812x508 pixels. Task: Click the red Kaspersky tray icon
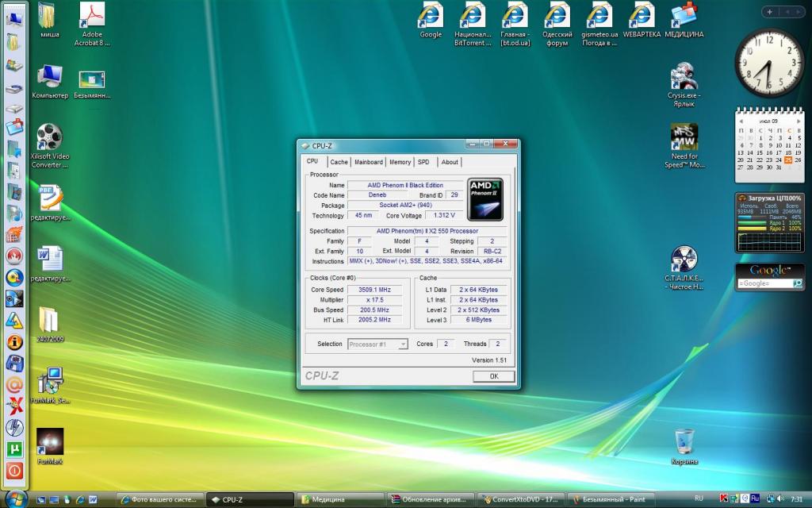click(x=723, y=499)
